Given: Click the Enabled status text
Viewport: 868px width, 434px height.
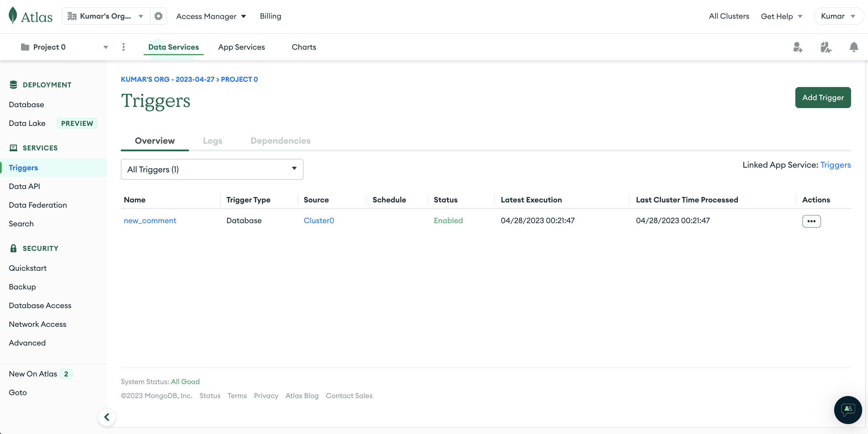Looking at the screenshot, I should click(448, 220).
